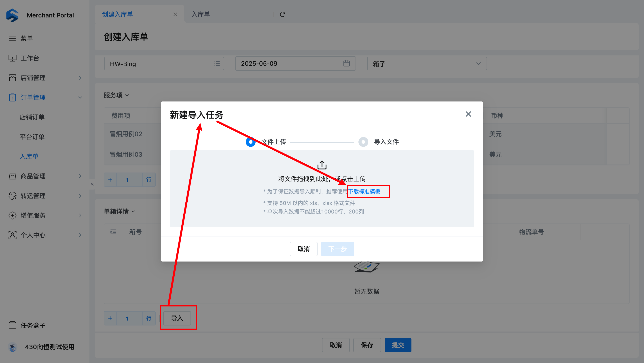Close the 新建导入任务 dialog

pyautogui.click(x=468, y=114)
